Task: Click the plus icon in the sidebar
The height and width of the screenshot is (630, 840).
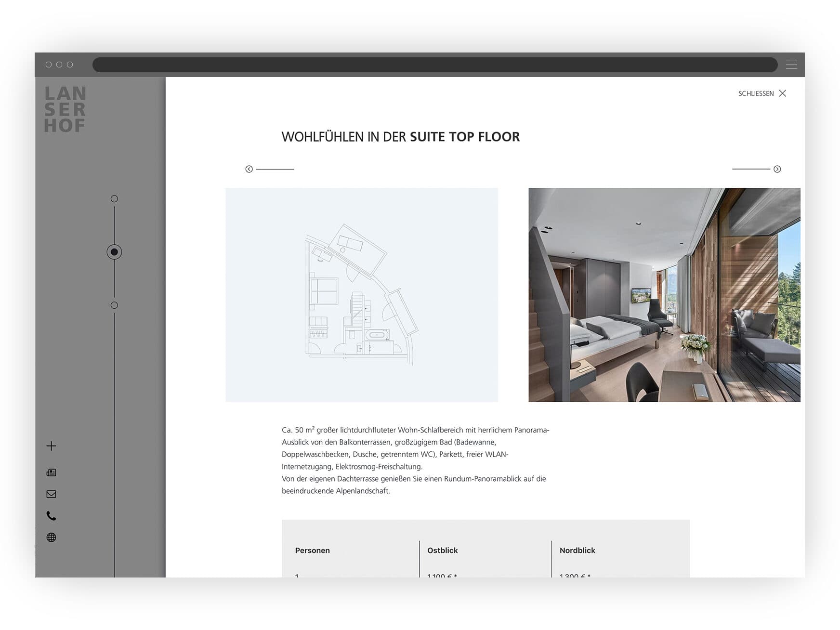Action: 51,446
